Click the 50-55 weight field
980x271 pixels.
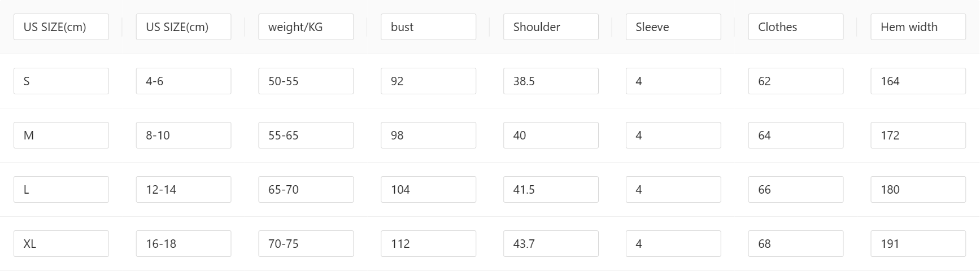click(x=306, y=81)
